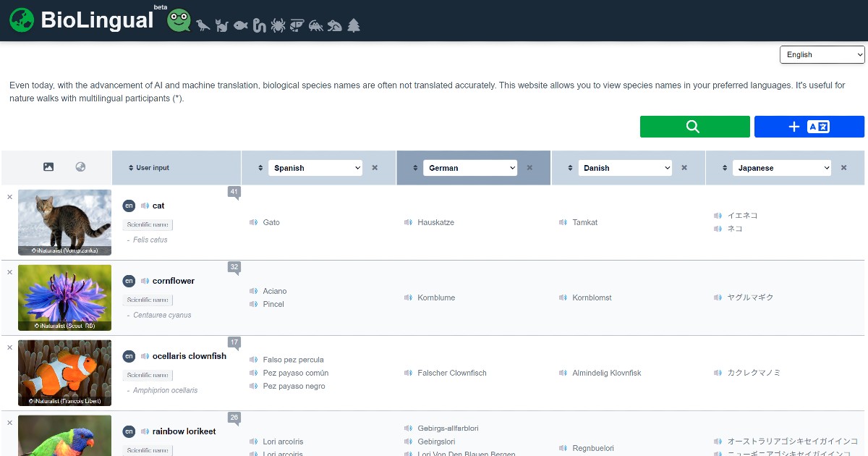Click the green search button
868x456 pixels.
(694, 127)
